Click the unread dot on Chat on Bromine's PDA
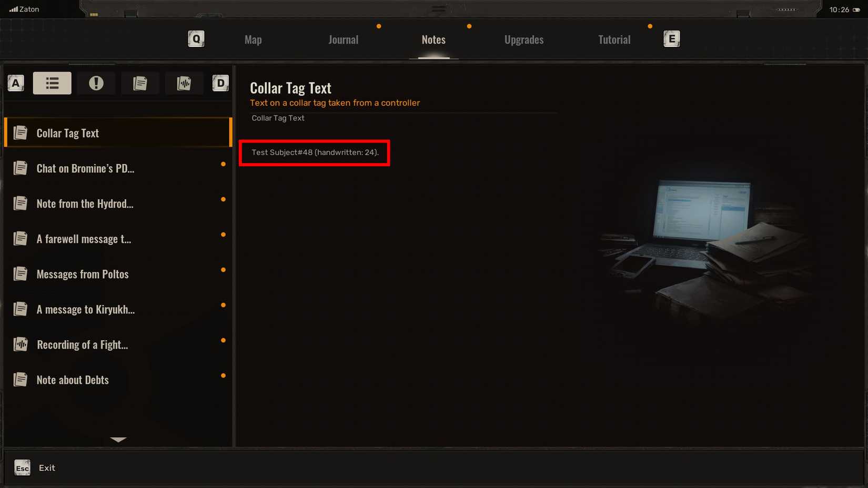 224,164
